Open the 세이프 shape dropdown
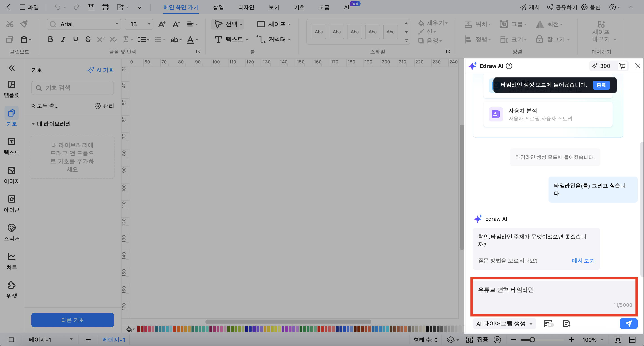Screen dimensions: 644x346 pos(274,24)
